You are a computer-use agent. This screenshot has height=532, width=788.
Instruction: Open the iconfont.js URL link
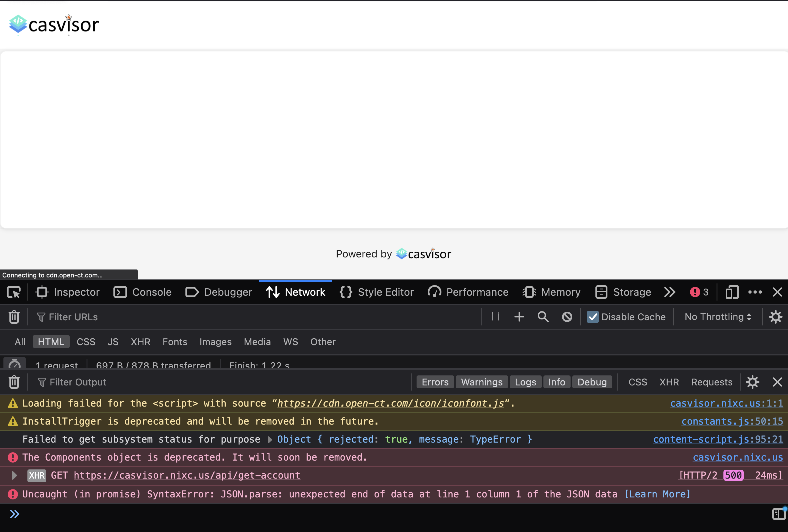tap(391, 403)
